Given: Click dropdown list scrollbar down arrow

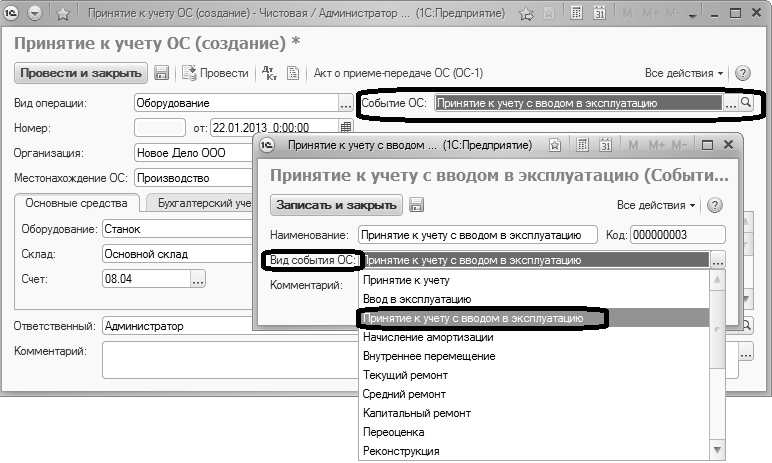Looking at the screenshot, I should [x=717, y=450].
